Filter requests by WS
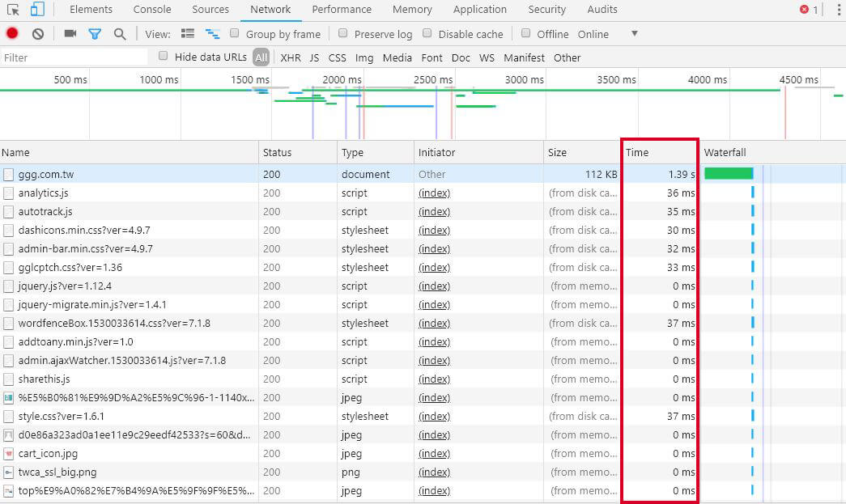The image size is (846, 504). (487, 57)
